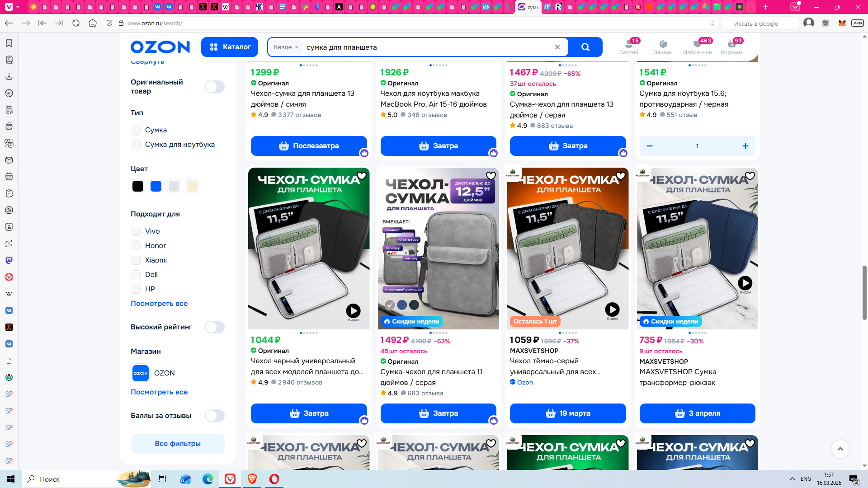Open the Каталог menu

[x=230, y=47]
